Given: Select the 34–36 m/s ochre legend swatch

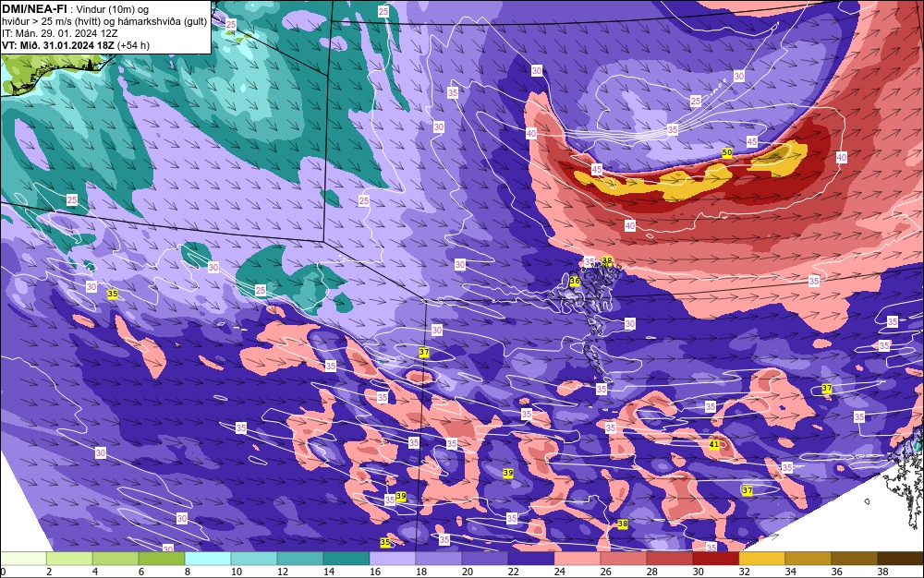Looking at the screenshot, I should pyautogui.click(x=808, y=559).
